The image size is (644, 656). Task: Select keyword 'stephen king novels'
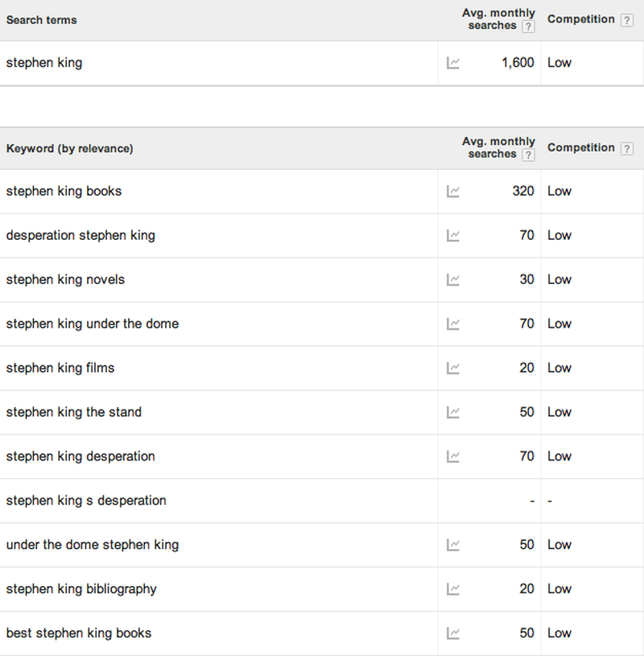coord(65,279)
